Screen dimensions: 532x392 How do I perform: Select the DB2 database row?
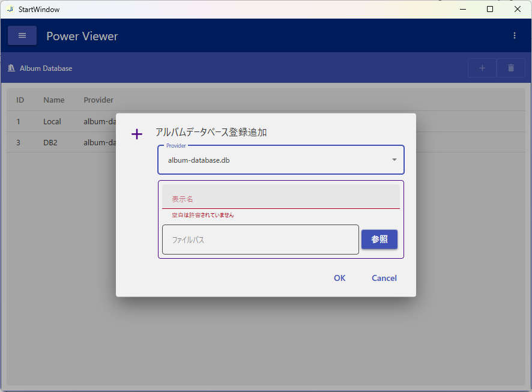[50, 142]
